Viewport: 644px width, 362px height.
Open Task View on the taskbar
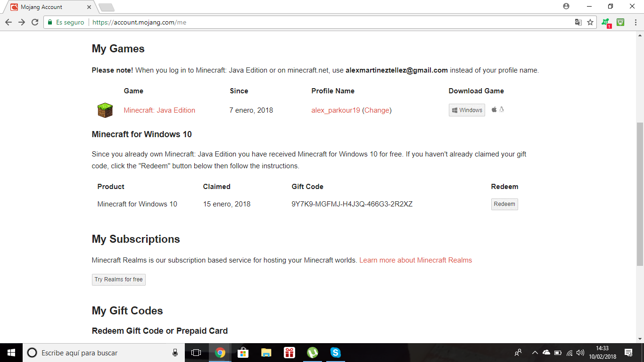196,353
